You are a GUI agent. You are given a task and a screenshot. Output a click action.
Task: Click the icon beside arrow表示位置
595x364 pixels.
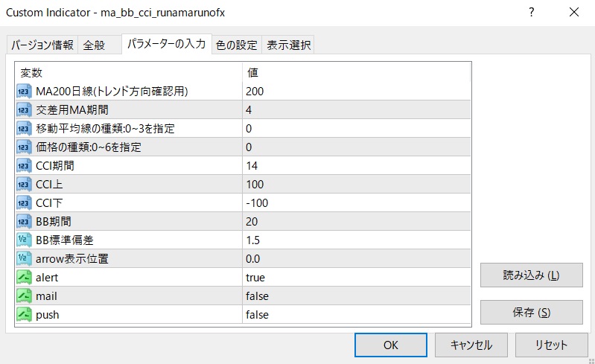pos(23,259)
